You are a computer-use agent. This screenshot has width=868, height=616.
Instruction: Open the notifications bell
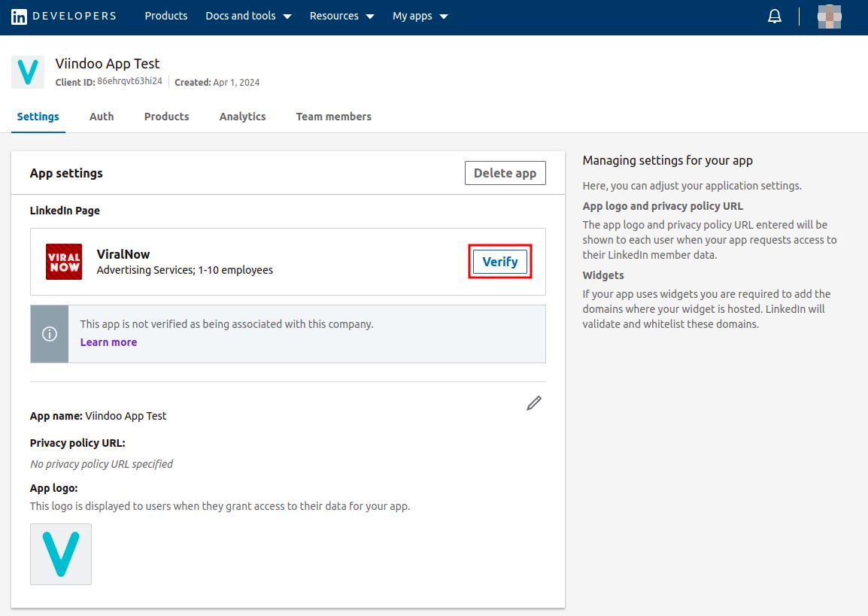click(775, 17)
